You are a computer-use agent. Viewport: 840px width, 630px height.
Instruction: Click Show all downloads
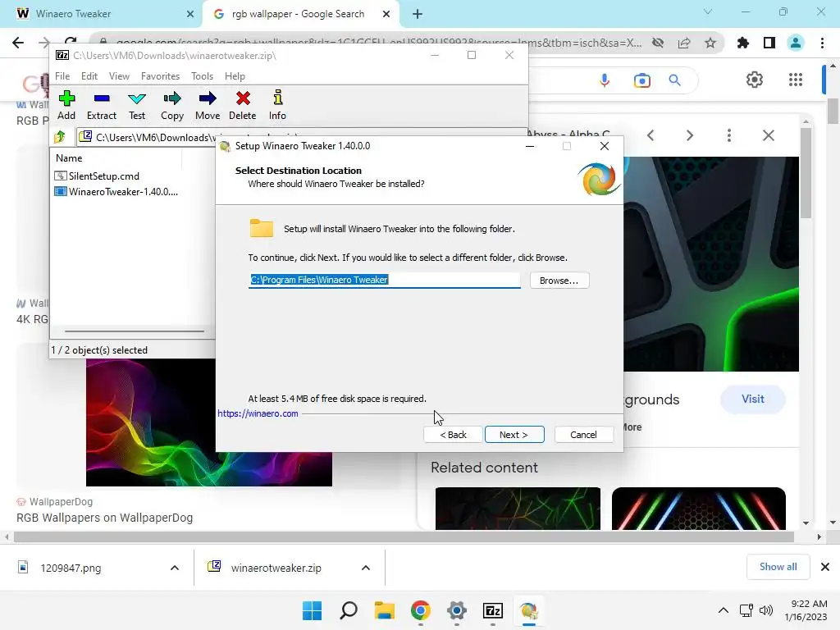pos(778,567)
